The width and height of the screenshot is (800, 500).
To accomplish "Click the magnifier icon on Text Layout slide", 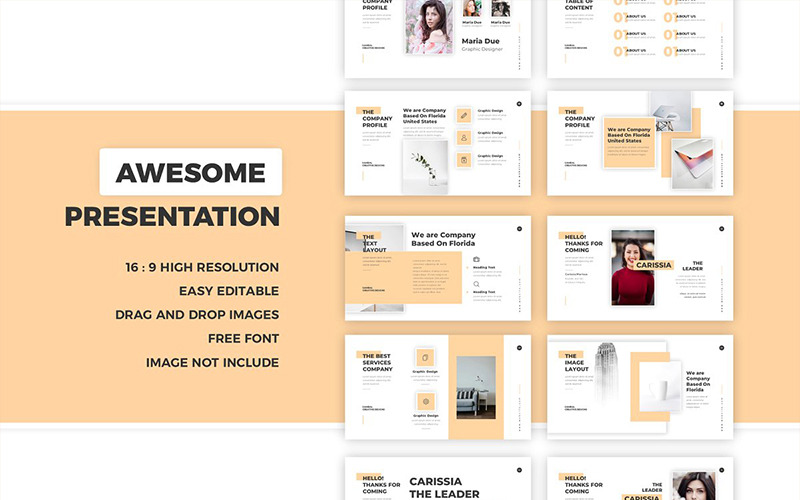I will point(476,284).
